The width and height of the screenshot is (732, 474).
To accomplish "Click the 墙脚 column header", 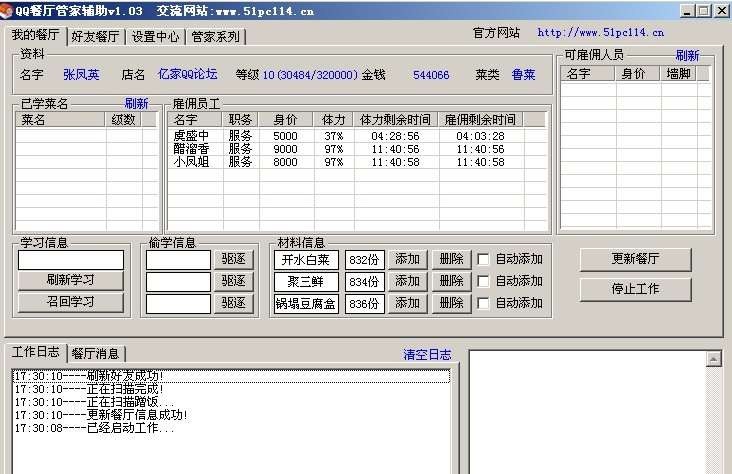I will pyautogui.click(x=679, y=74).
